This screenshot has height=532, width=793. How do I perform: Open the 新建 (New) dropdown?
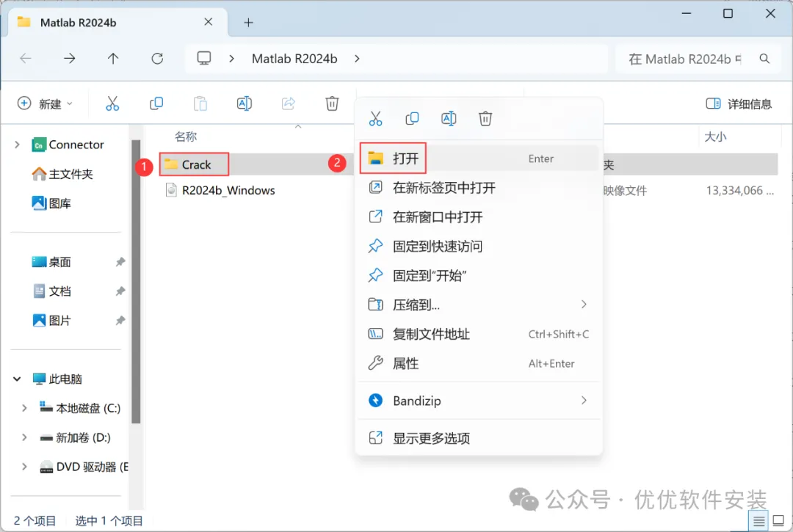point(46,103)
